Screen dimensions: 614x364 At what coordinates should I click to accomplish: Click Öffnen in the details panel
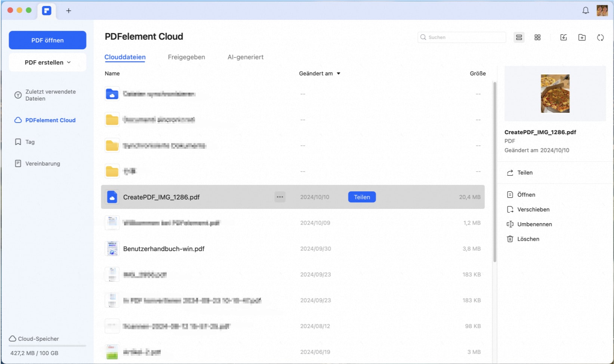tap(526, 195)
